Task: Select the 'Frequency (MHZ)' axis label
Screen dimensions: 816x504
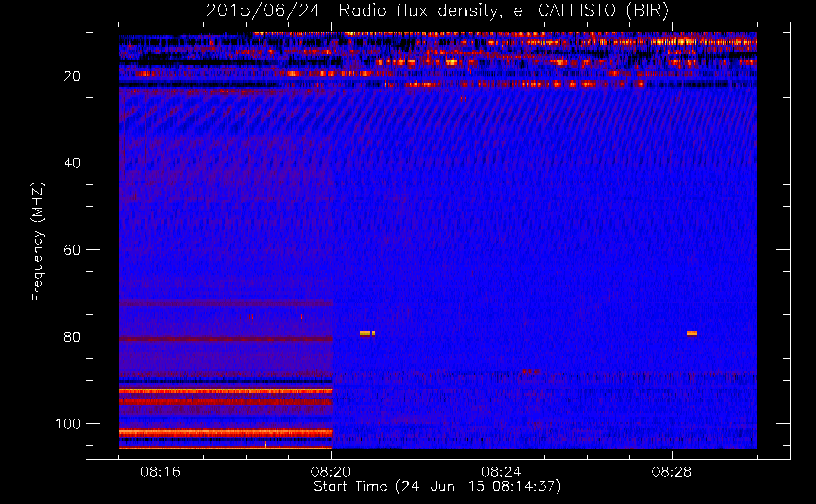Action: 38,241
